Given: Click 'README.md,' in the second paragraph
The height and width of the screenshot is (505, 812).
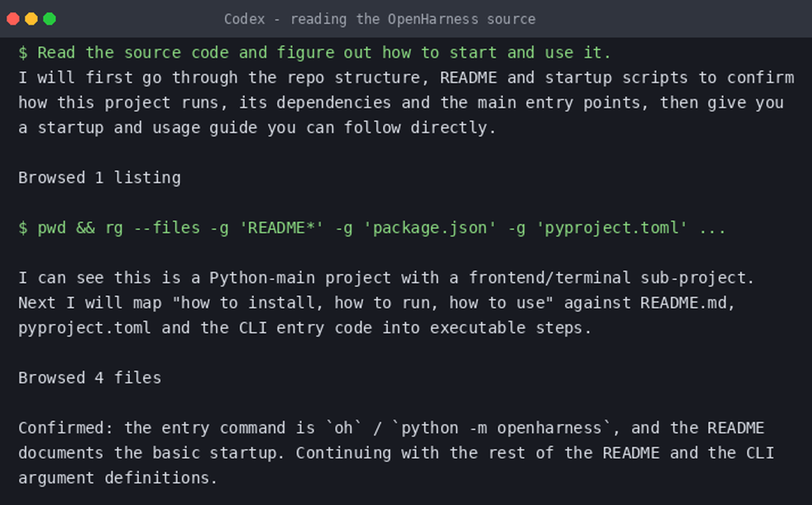Looking at the screenshot, I should click(688, 303).
